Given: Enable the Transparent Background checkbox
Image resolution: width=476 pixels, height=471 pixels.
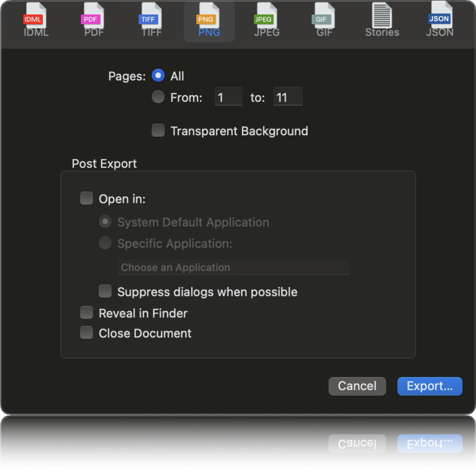Looking at the screenshot, I should pos(158,131).
